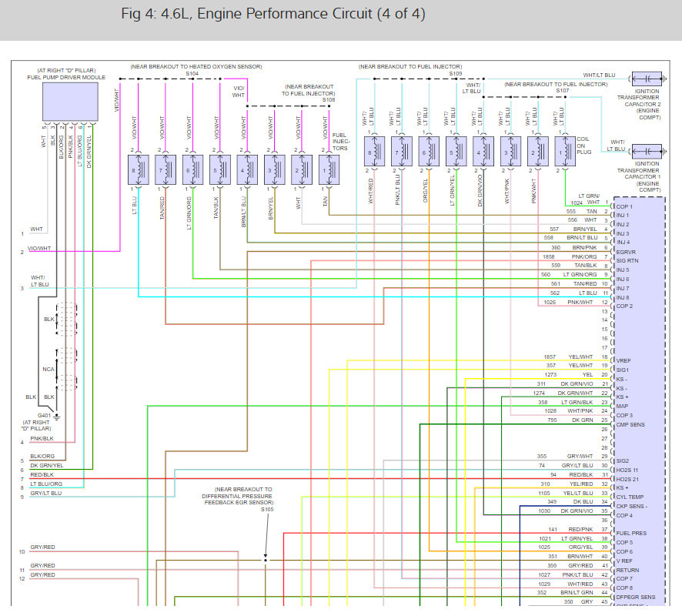Click wire 360 BRN/PNK label
The height and width of the screenshot is (616, 682).
click(x=574, y=247)
